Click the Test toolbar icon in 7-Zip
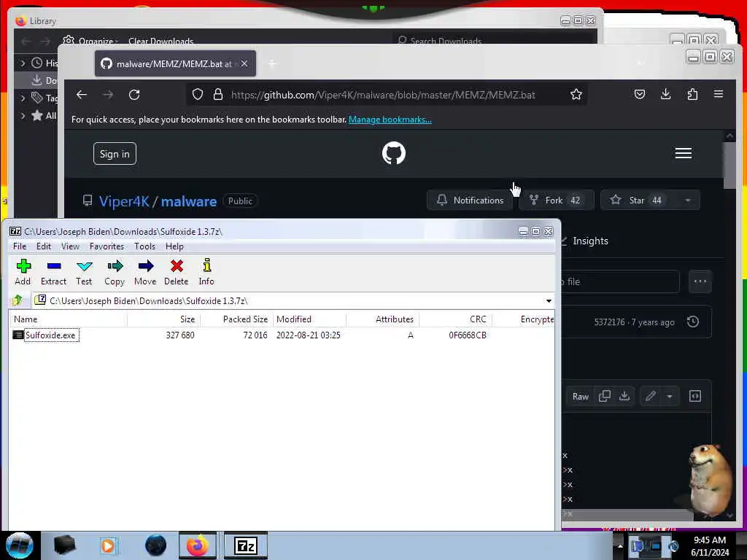The width and height of the screenshot is (747, 560). 84,273
